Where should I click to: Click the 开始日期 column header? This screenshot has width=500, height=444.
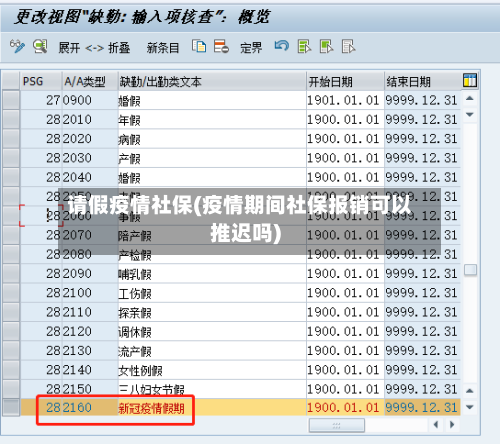[345, 81]
